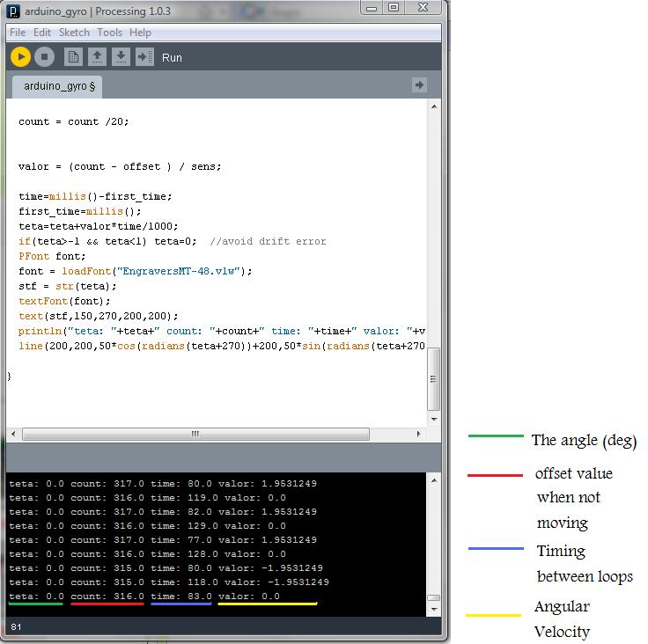Open a sketch with the up-arrow icon
The height and width of the screenshot is (644, 648).
coord(97,57)
